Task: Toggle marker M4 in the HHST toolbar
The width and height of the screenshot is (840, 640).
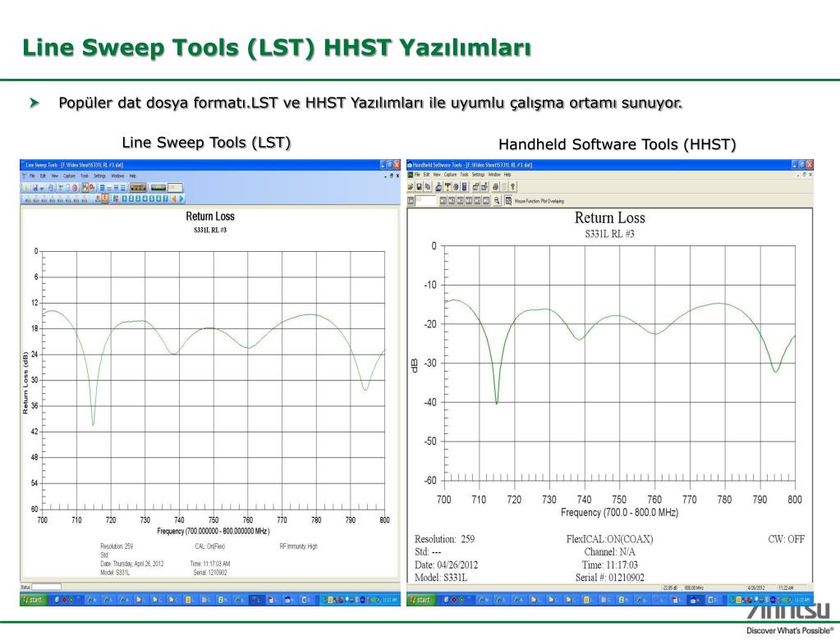Action: [x=469, y=200]
